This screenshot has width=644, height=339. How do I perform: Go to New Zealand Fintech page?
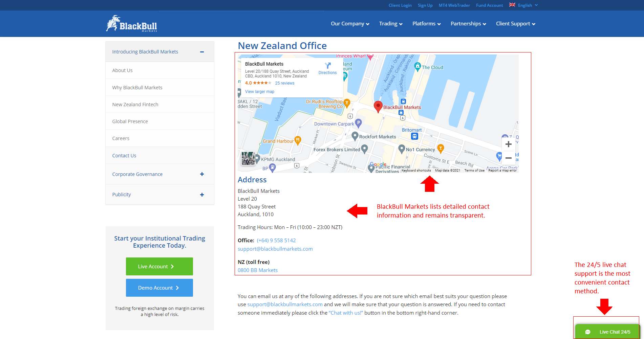click(160, 104)
